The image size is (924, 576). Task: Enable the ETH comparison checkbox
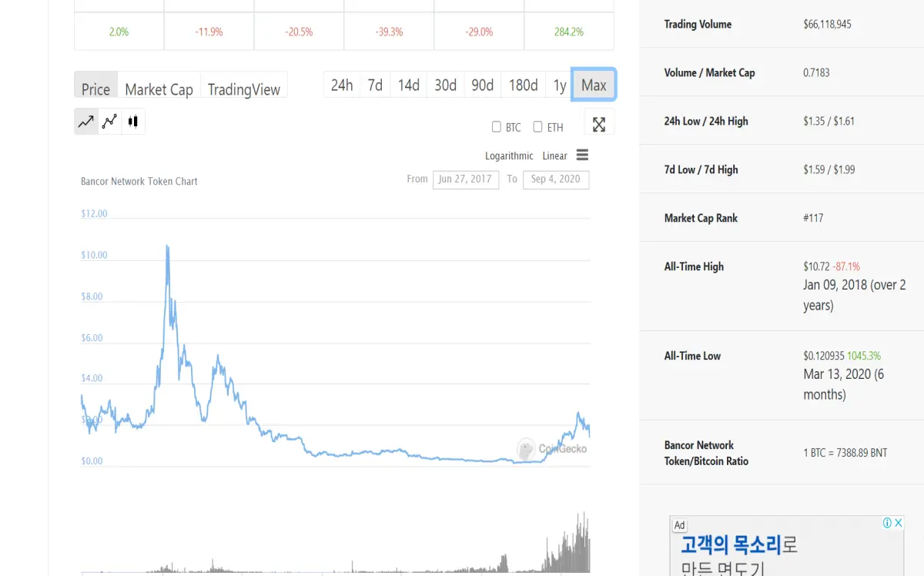(537, 127)
